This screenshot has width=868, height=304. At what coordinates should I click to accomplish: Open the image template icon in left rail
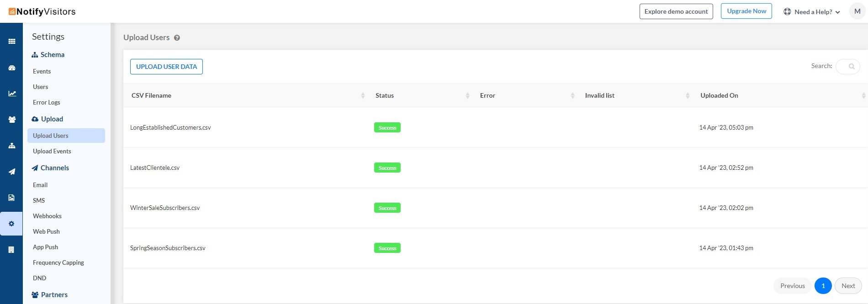(x=11, y=198)
